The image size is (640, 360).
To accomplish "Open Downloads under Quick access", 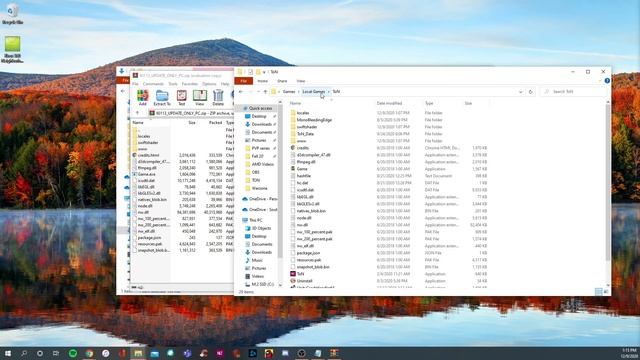I will [261, 124].
